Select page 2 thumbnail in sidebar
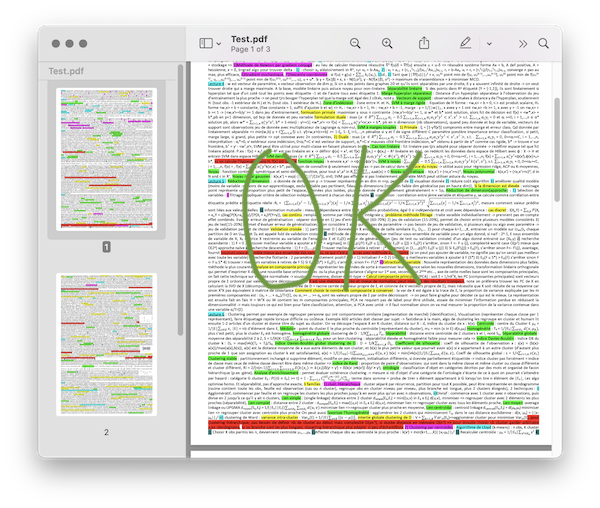 pyautogui.click(x=106, y=344)
